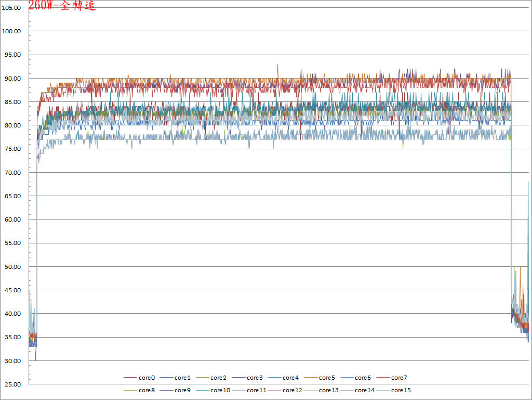Click the 95.00 axis label
The height and width of the screenshot is (400, 532).
click(12, 55)
